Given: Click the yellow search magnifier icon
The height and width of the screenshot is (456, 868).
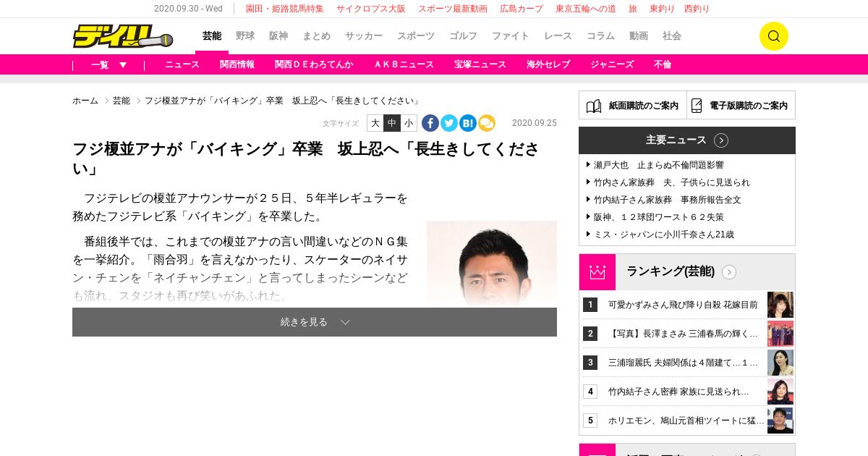Looking at the screenshot, I should (x=773, y=36).
